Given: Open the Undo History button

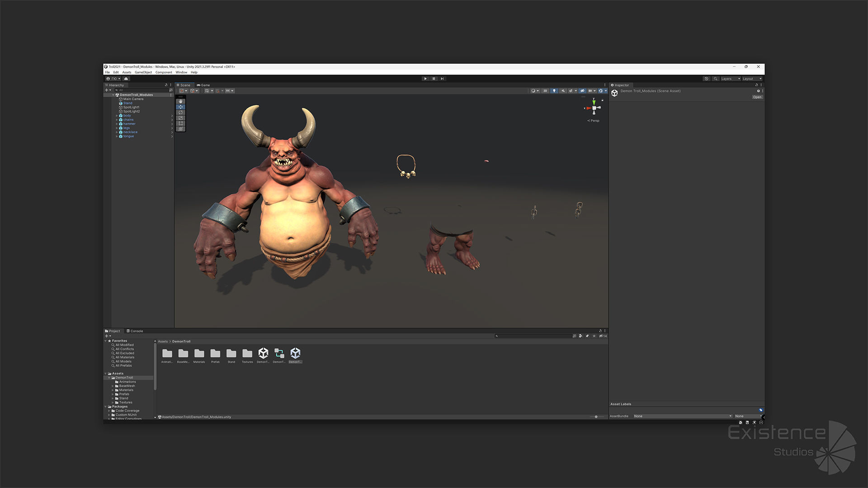Looking at the screenshot, I should (706, 79).
